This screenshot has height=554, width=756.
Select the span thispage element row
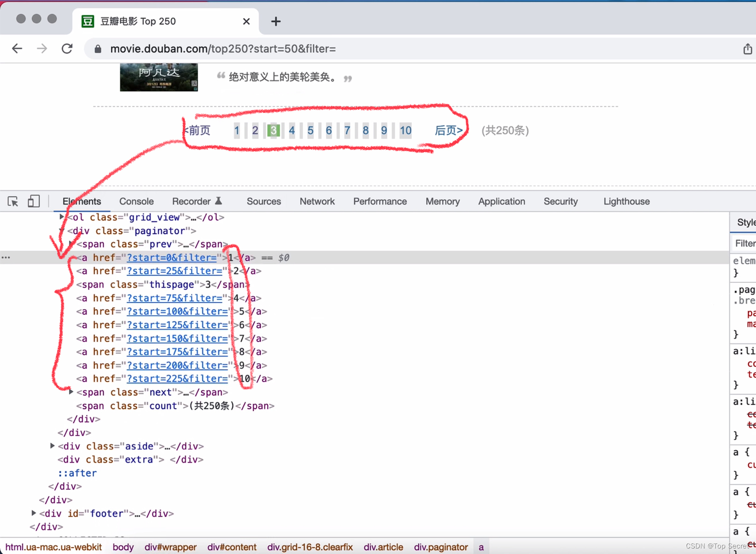pos(163,285)
